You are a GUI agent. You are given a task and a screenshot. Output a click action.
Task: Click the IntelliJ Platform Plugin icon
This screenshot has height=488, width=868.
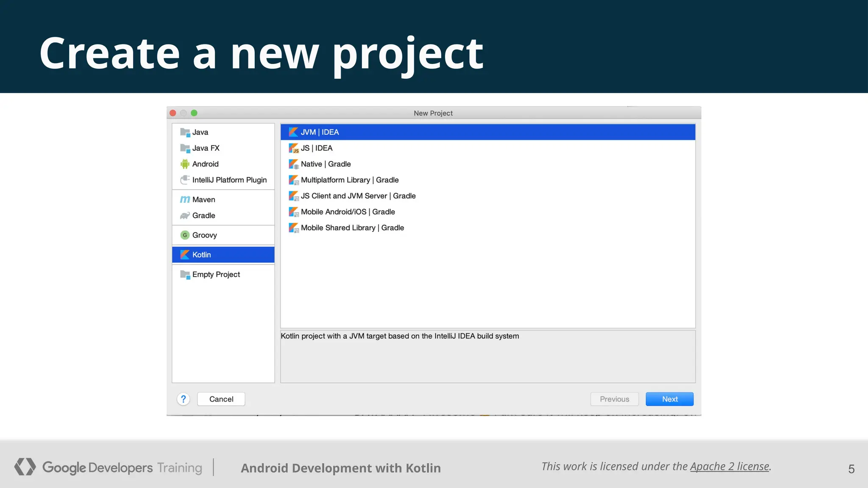tap(185, 180)
